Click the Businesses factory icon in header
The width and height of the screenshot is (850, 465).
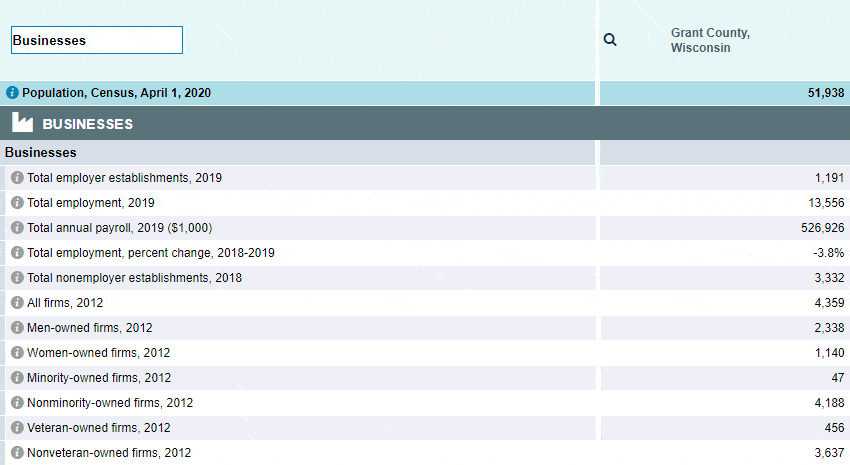click(x=22, y=124)
